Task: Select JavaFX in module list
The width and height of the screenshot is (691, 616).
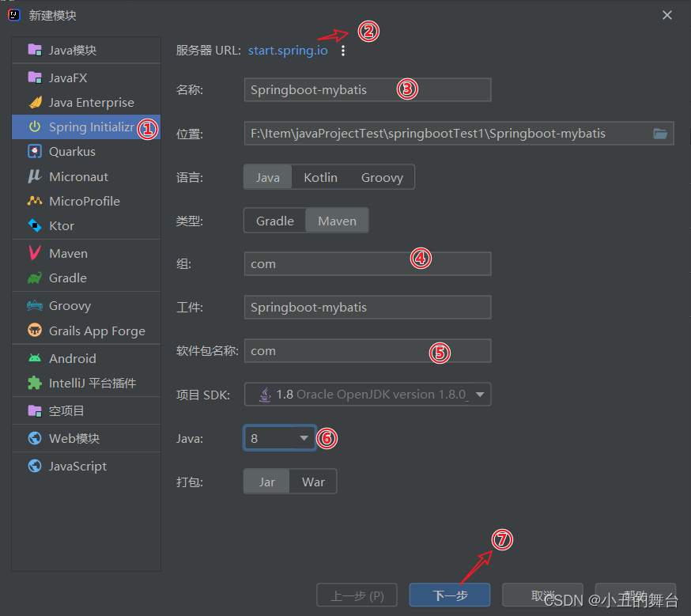Action: coord(86,77)
